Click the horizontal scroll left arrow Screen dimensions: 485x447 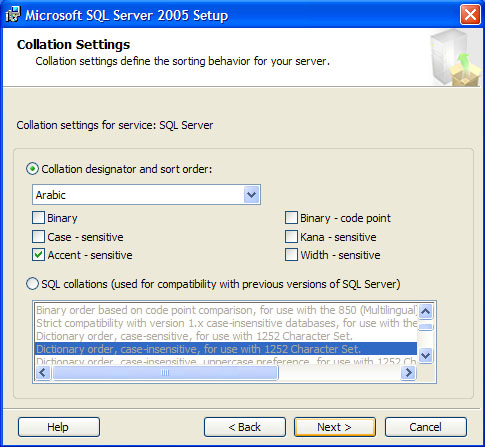coord(43,372)
